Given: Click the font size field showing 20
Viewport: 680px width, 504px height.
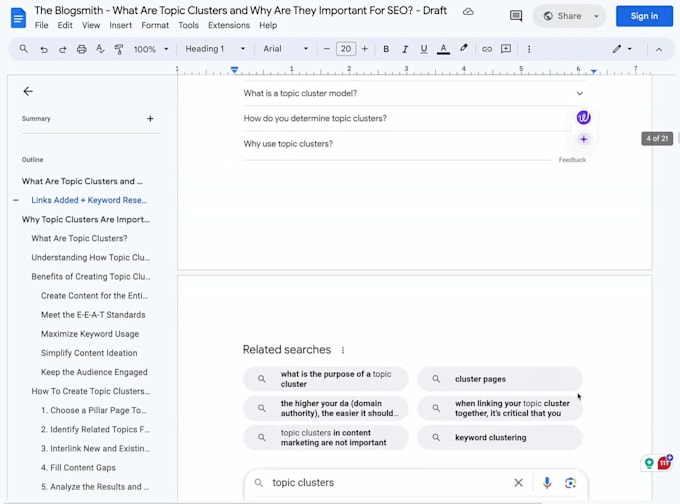Looking at the screenshot, I should [x=346, y=49].
